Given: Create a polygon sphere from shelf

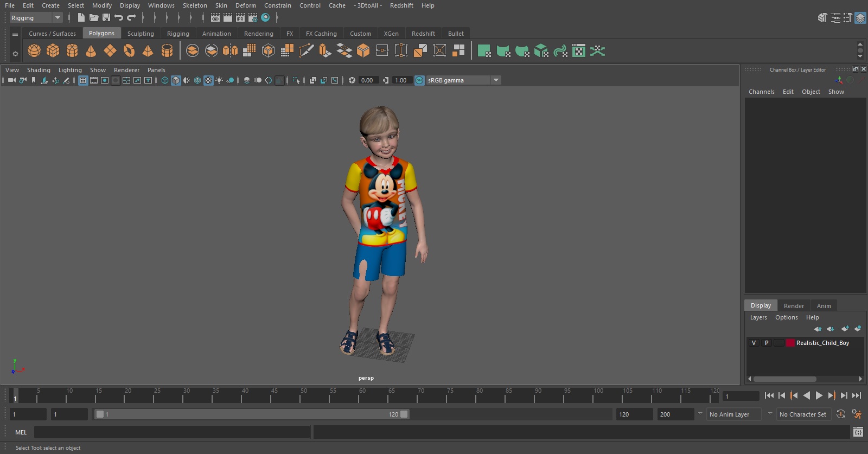Looking at the screenshot, I should click(x=34, y=51).
